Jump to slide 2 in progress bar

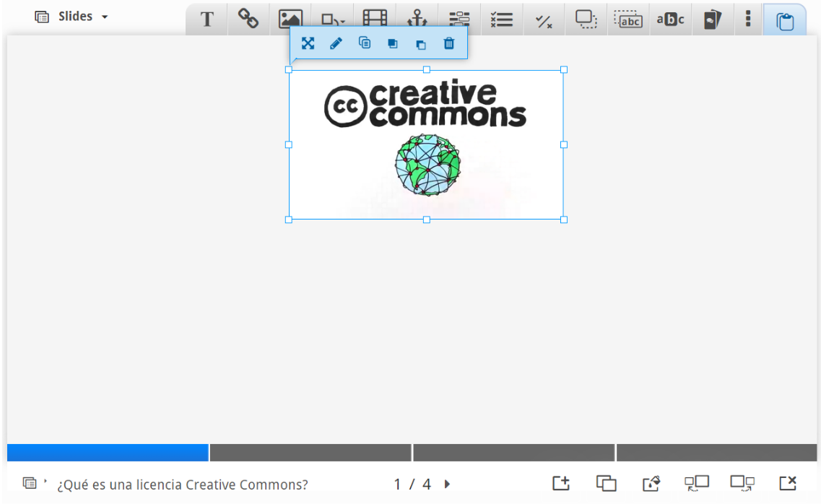tap(310, 453)
